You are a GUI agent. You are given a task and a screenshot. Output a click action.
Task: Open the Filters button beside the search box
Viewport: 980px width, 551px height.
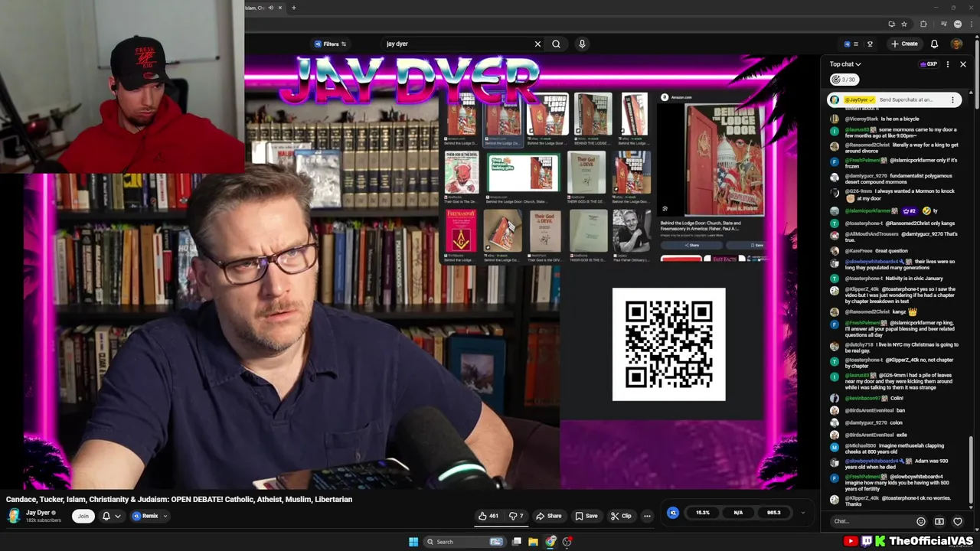click(x=330, y=44)
